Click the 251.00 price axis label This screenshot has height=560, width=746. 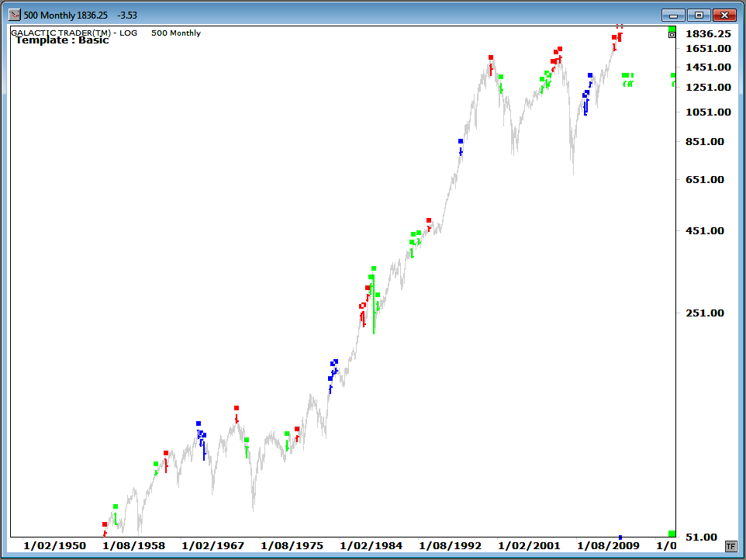tap(705, 313)
